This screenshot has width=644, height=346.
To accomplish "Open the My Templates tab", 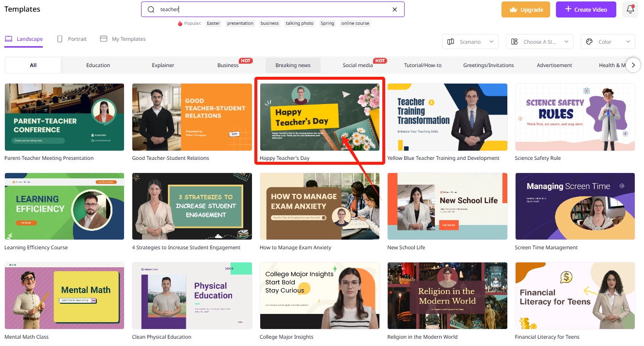I will 123,39.
